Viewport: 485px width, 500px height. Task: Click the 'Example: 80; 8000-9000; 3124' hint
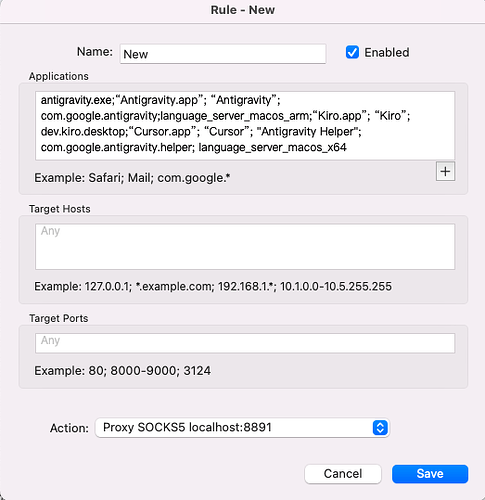click(x=123, y=371)
